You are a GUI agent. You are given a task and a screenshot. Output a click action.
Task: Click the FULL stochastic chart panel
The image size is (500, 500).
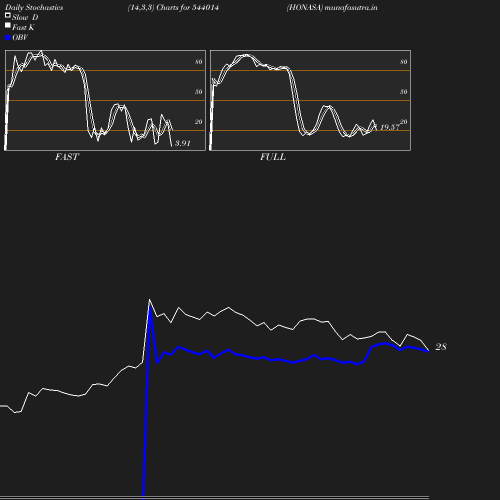pos(310,100)
